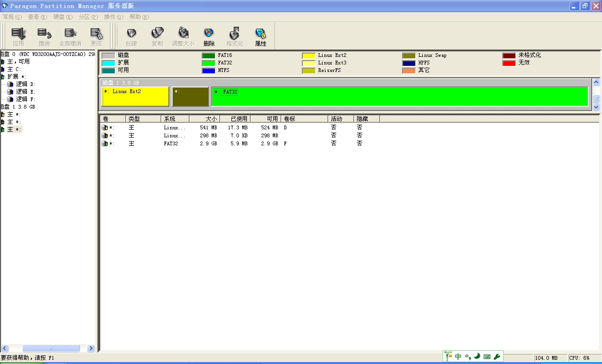This screenshot has height=364, width=602.
Task: Open the 帮助 menu
Action: (139, 17)
